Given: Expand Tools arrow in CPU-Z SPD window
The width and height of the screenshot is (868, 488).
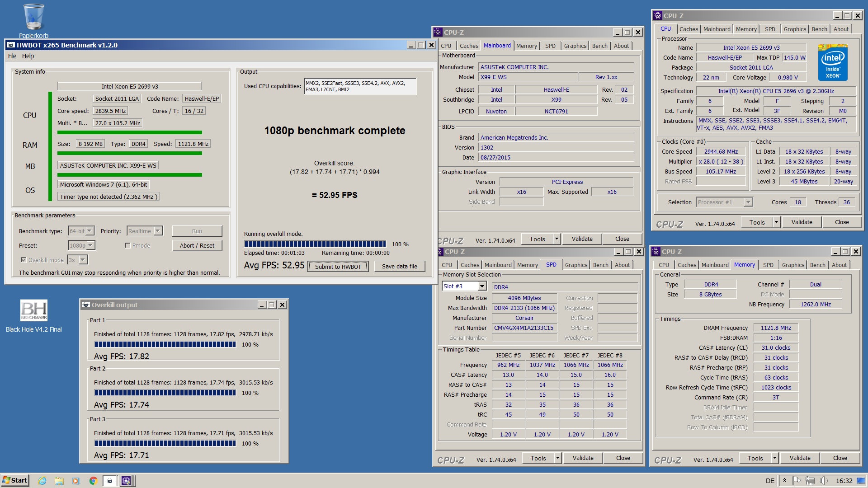Looking at the screenshot, I should click(558, 458).
